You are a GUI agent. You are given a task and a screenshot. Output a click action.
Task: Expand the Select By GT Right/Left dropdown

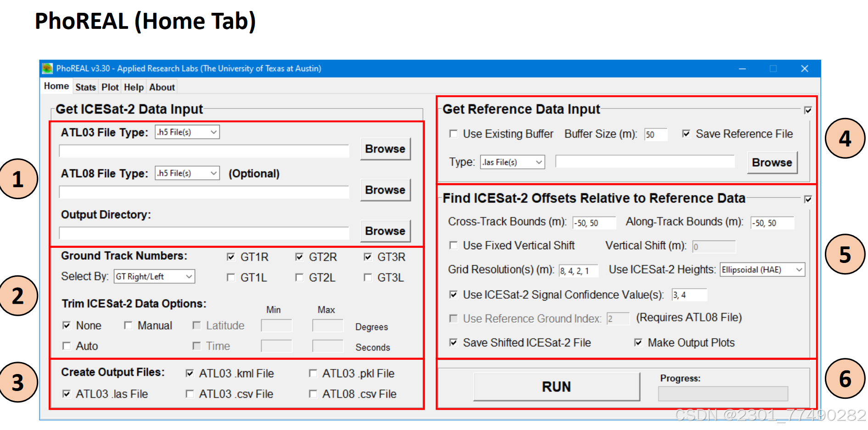coord(154,276)
